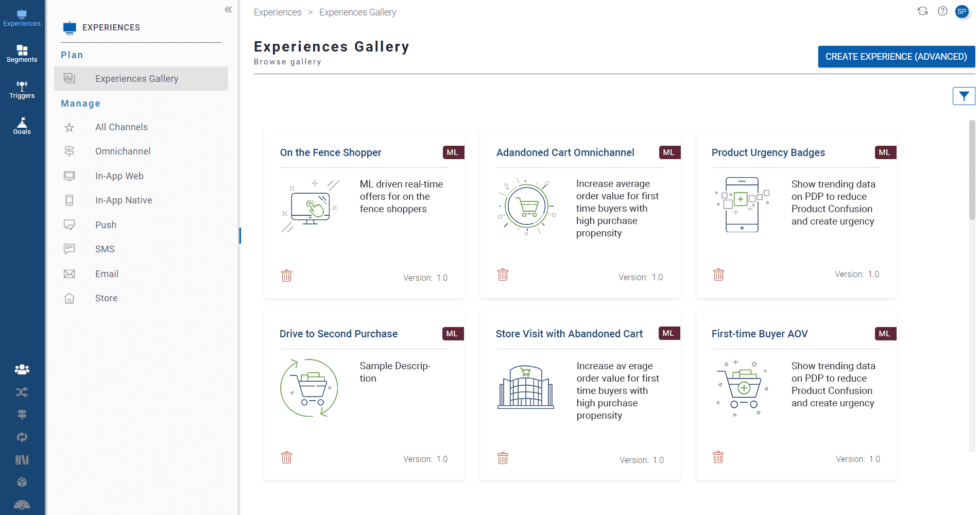Collapse the Experiences side panel
The height and width of the screenshot is (515, 980).
pos(228,10)
